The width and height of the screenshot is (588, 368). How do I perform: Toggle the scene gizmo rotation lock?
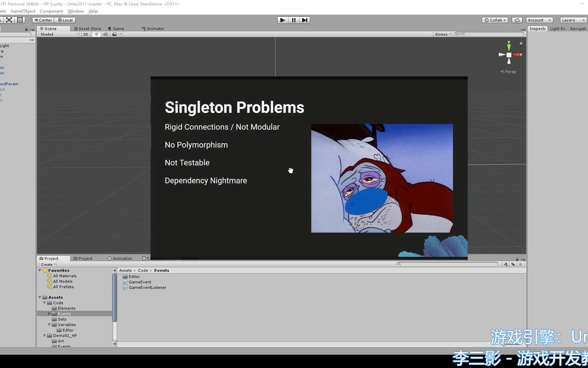(x=521, y=43)
